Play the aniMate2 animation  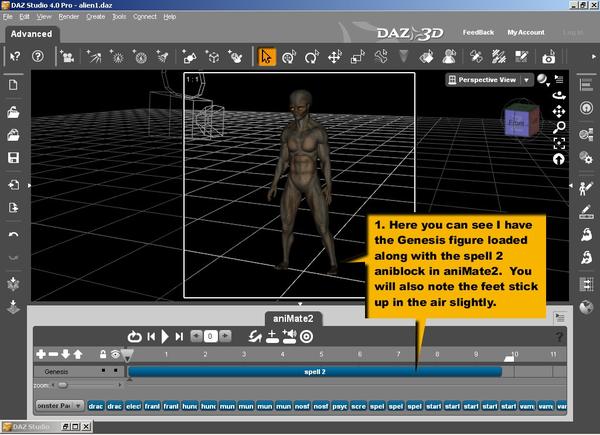165,337
